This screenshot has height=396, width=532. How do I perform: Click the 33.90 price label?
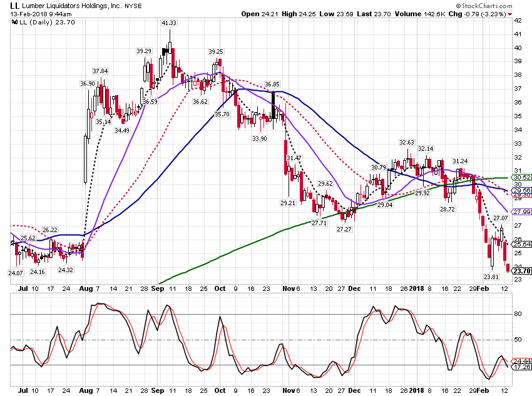[260, 138]
